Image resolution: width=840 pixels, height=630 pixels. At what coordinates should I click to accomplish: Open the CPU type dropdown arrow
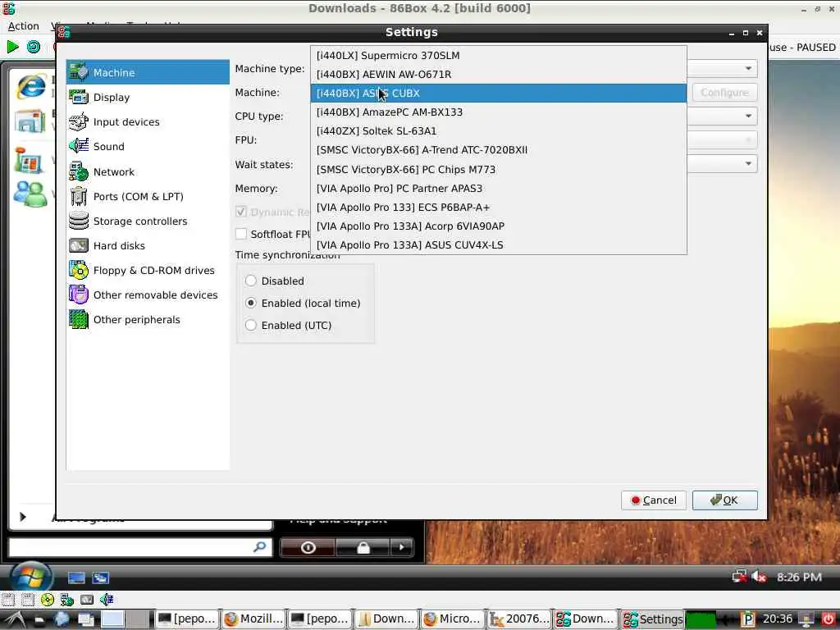coord(748,116)
